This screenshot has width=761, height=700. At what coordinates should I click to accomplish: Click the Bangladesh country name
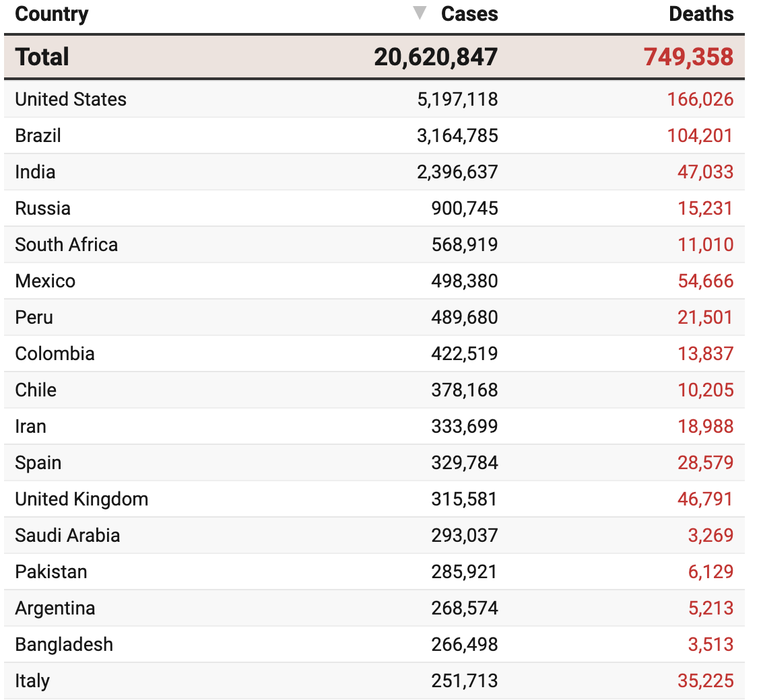64,645
